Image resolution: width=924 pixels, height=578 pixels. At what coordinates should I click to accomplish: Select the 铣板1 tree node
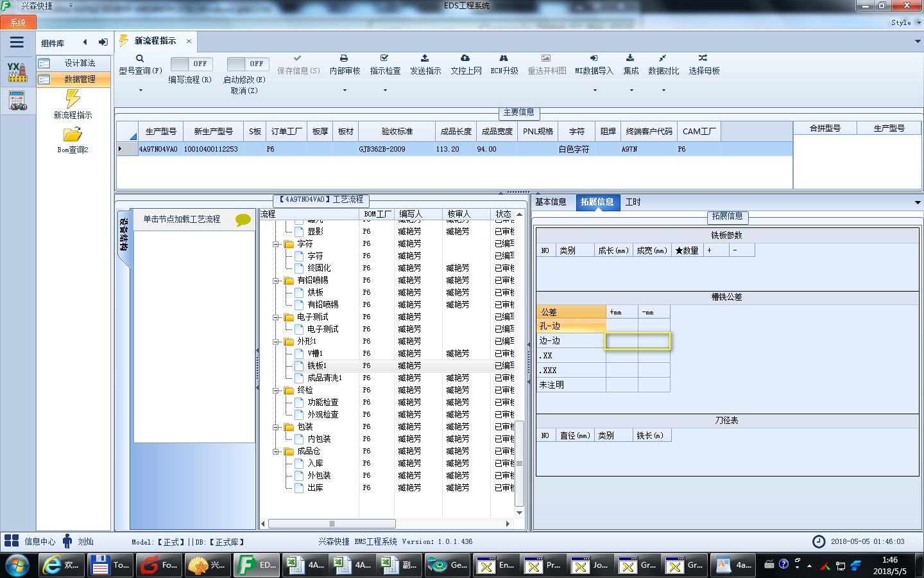pyautogui.click(x=316, y=365)
